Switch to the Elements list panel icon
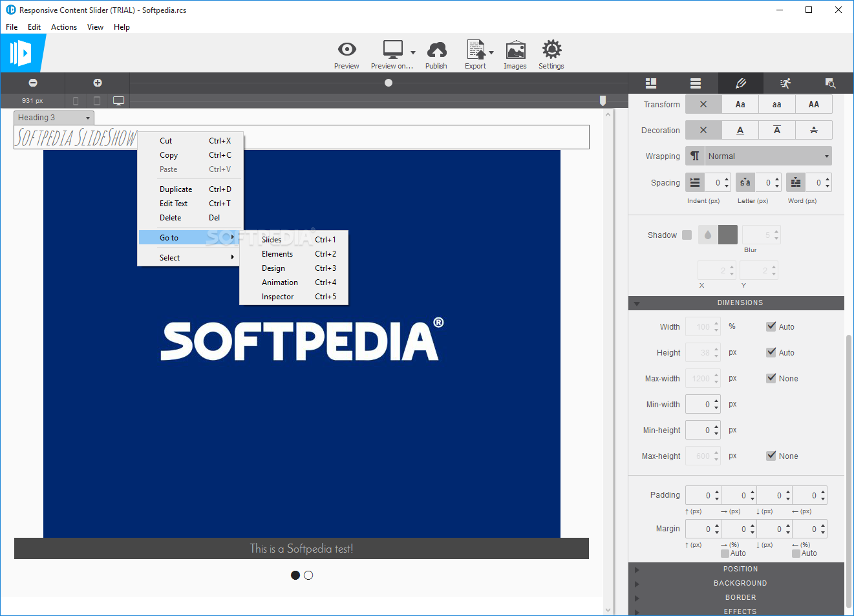The width and height of the screenshot is (854, 616). click(x=696, y=83)
